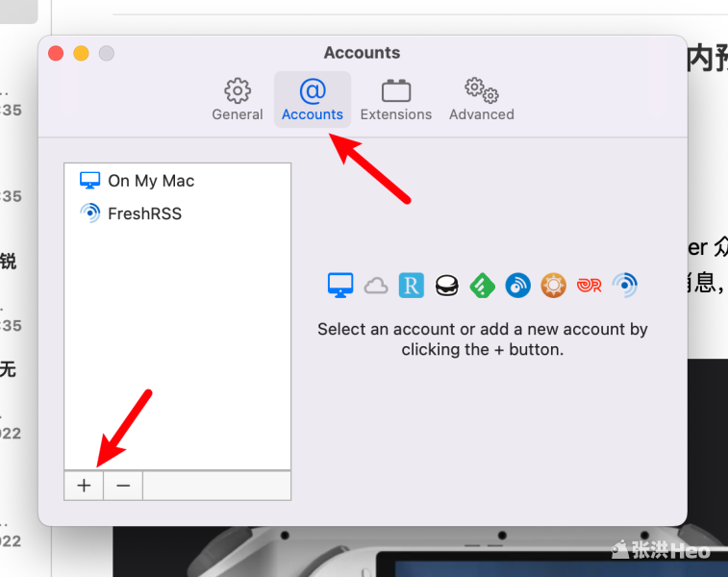Click the orange sun-shaped account icon

pyautogui.click(x=553, y=285)
